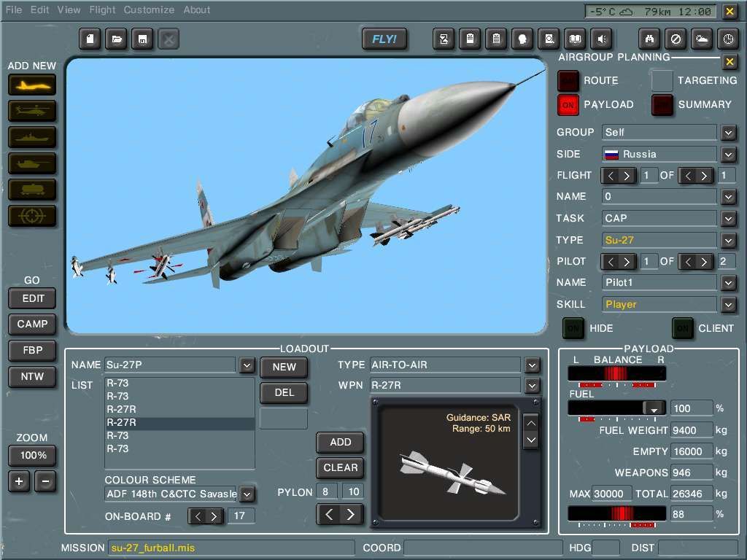Add a new helicopter group
The height and width of the screenshot is (560, 747).
click(x=32, y=111)
